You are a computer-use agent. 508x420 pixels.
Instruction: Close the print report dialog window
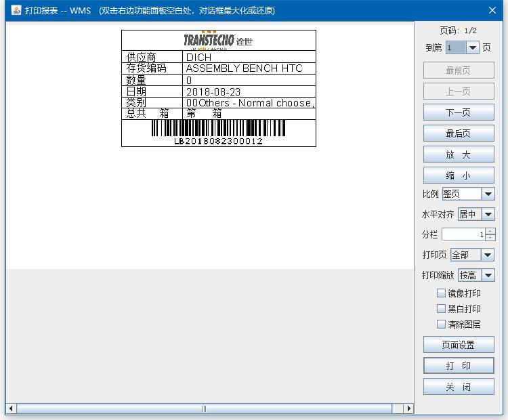(x=492, y=10)
